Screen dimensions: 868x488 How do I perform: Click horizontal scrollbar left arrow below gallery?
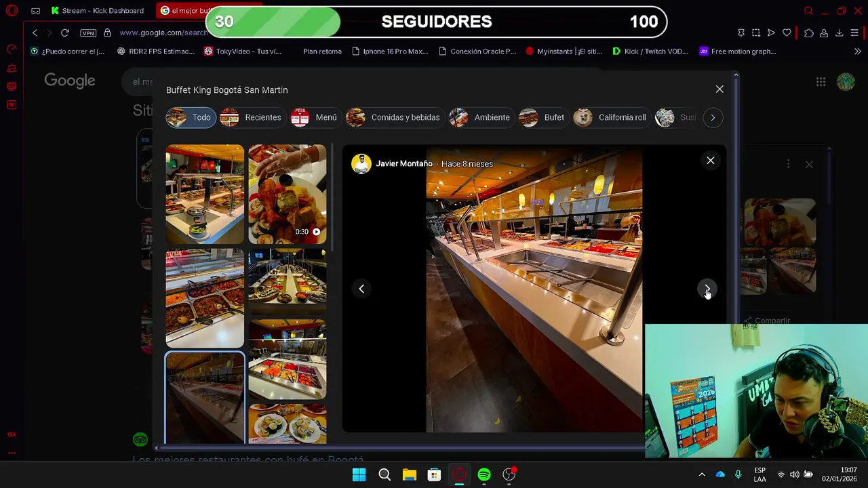click(x=157, y=447)
